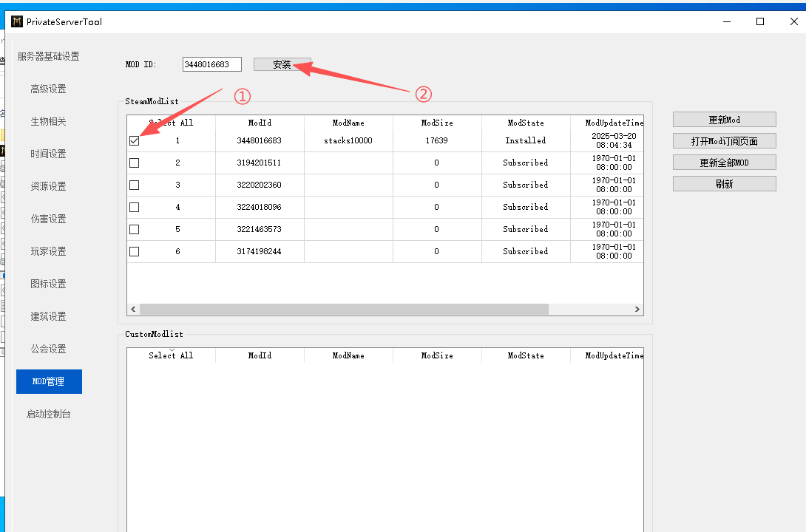Check the checkbox for mod 3194201511

coord(134,163)
